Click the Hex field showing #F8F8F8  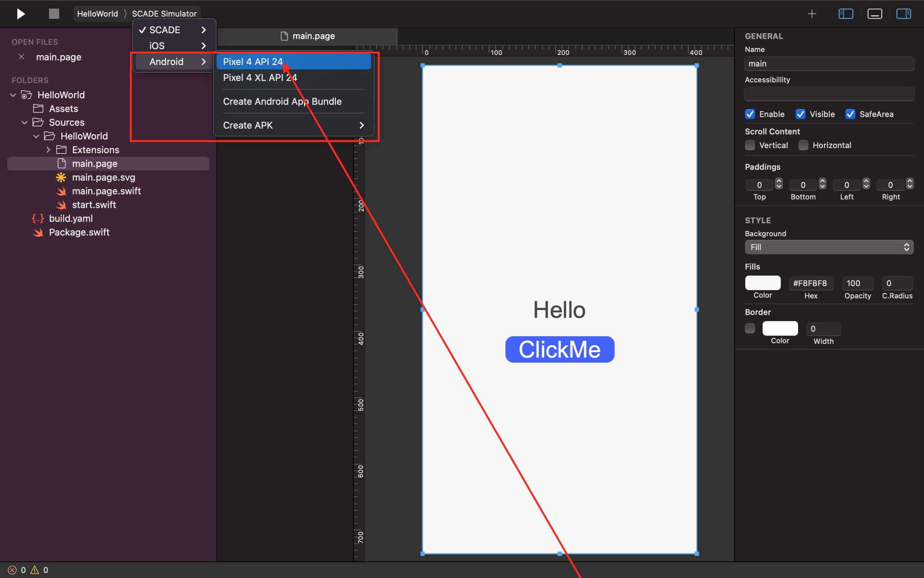[x=811, y=283]
